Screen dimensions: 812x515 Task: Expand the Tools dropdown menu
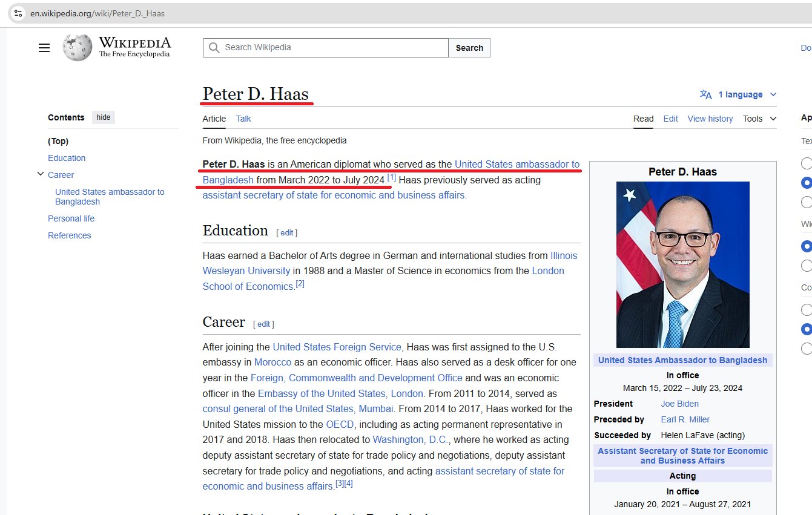[759, 119]
